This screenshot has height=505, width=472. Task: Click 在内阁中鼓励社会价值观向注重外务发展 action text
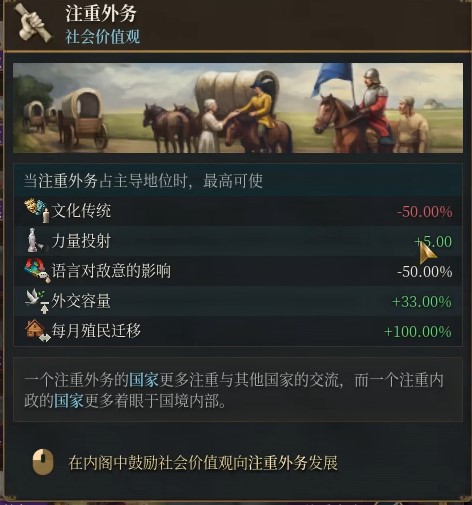(203, 463)
